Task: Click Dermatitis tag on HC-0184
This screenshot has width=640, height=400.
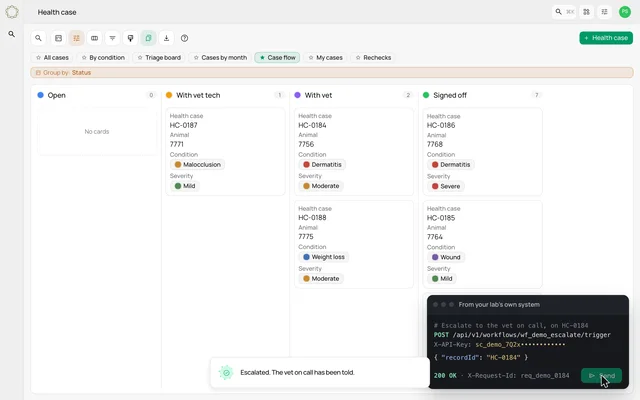Action: pos(322,164)
